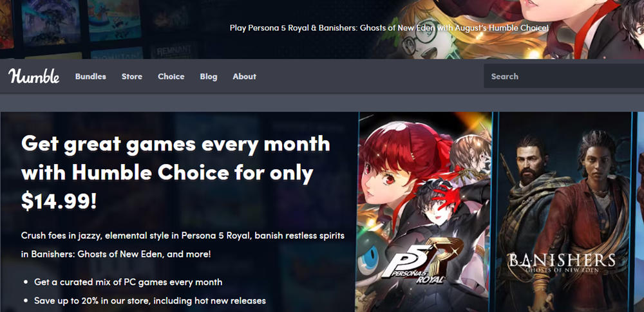The height and width of the screenshot is (312, 644).
Task: Click the $14.99 price text
Action: point(59,203)
